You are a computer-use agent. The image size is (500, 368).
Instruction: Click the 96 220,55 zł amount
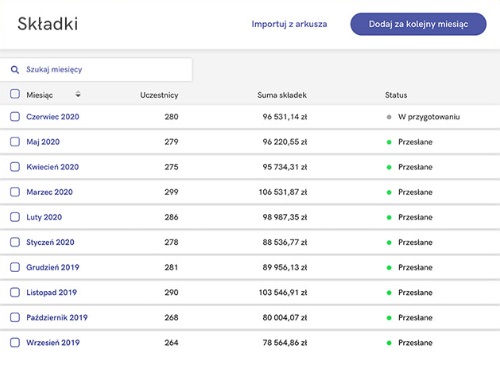point(285,142)
